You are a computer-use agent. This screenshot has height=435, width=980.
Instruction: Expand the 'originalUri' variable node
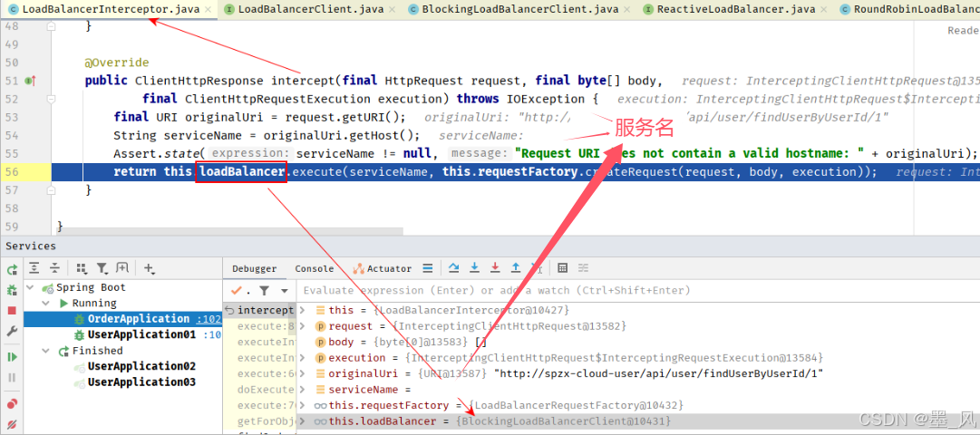tap(302, 373)
